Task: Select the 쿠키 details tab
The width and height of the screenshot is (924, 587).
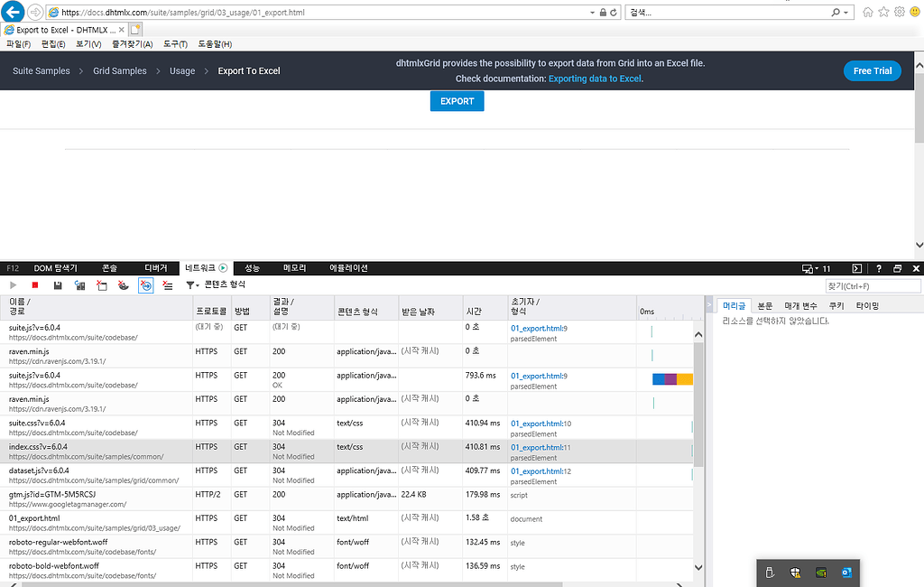Action: 836,305
